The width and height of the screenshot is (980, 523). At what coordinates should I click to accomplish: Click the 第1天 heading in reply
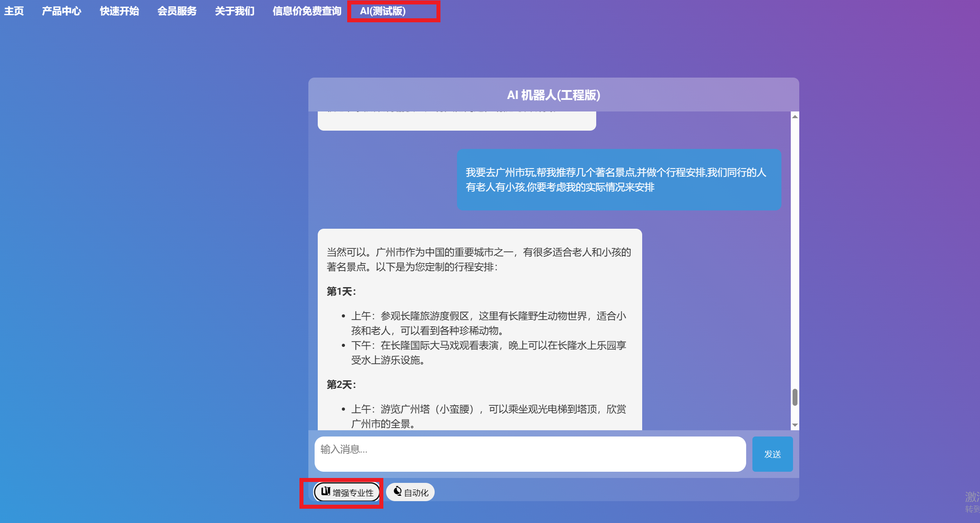pyautogui.click(x=341, y=292)
